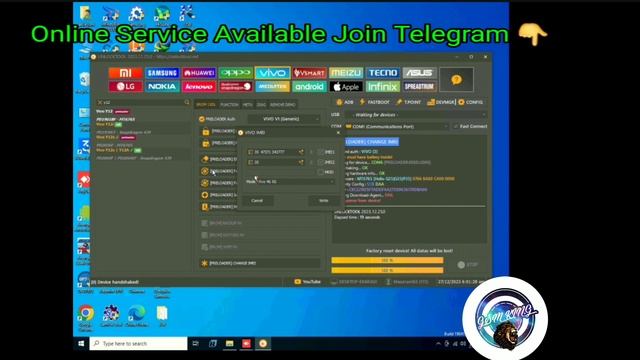640x360 pixels.
Task: Open the Windows Start menu
Action: pyautogui.click(x=81, y=344)
